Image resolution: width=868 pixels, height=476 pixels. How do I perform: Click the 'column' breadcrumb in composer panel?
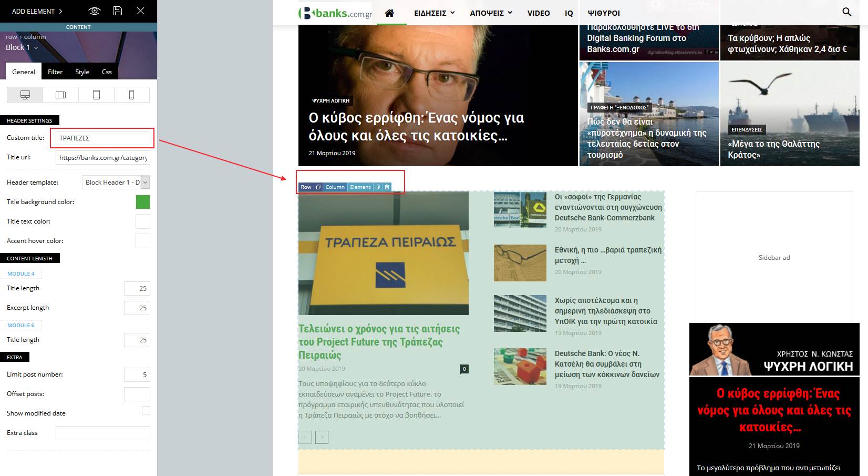click(35, 37)
